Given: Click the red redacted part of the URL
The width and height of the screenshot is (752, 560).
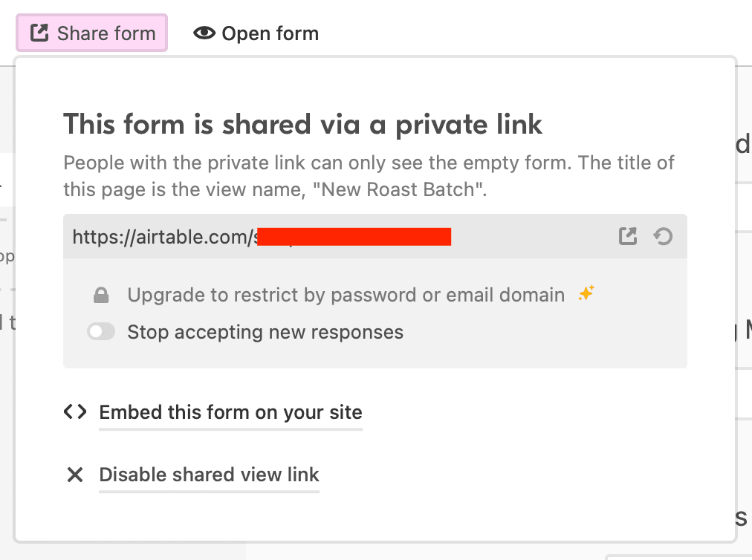Looking at the screenshot, I should point(354,237).
